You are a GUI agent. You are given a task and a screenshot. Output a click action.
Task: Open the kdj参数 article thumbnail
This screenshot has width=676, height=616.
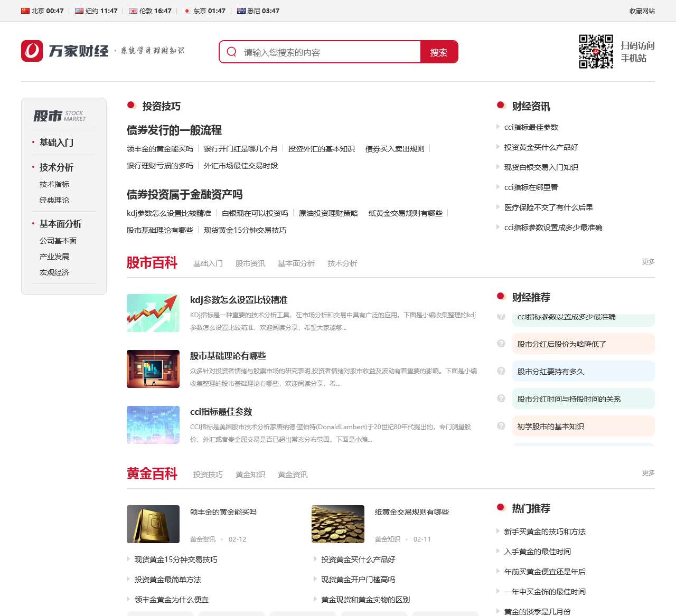coord(153,313)
